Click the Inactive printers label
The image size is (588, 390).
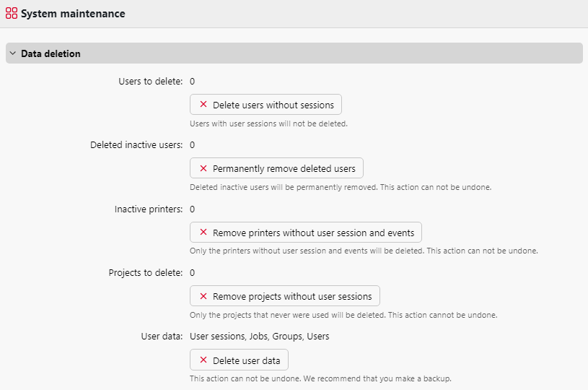coord(149,209)
